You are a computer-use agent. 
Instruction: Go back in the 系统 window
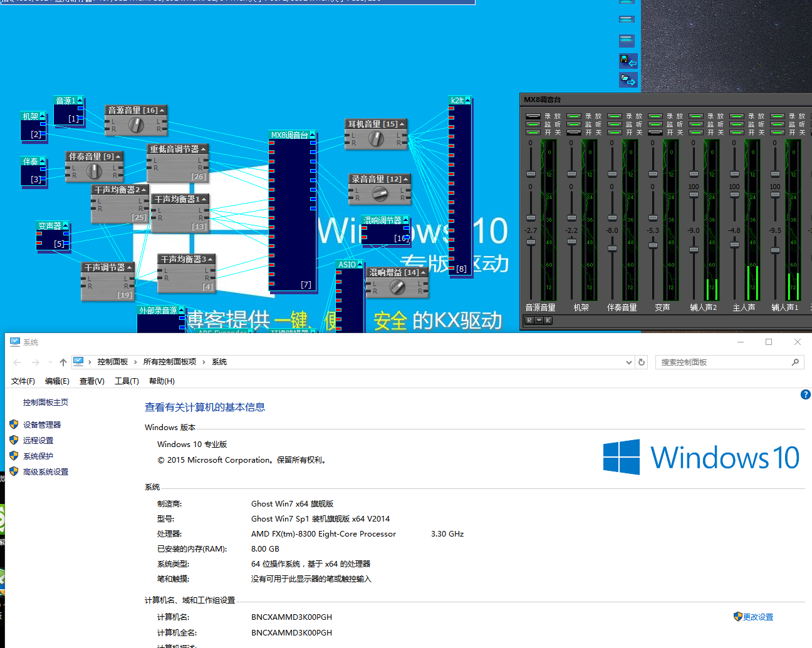[18, 363]
